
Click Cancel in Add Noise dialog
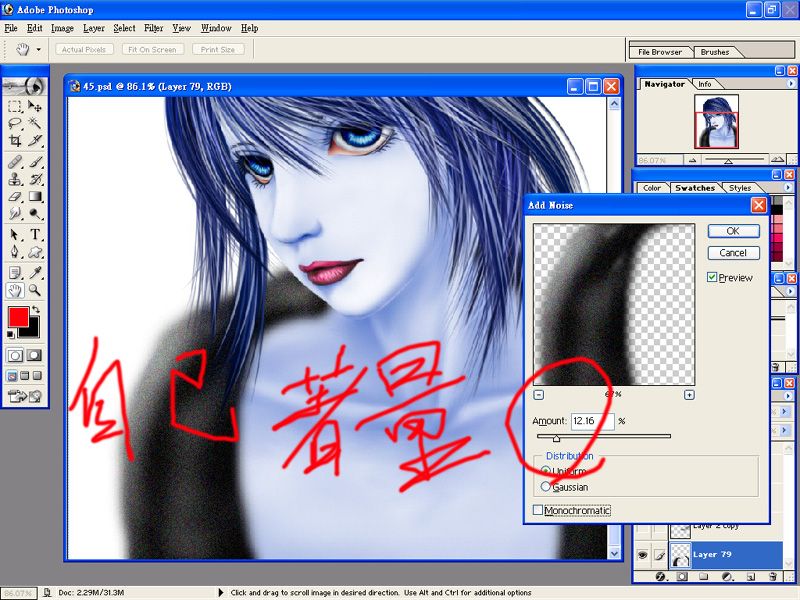[x=733, y=253]
